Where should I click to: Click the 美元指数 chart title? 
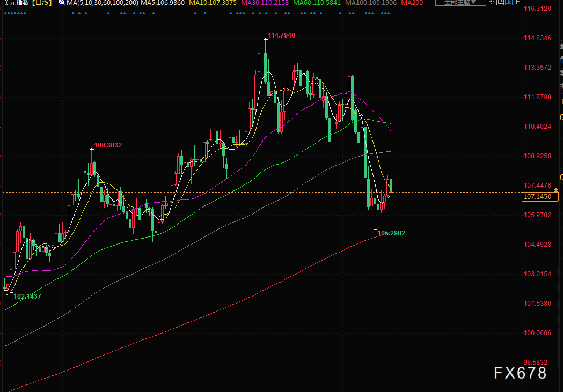click(16, 3)
